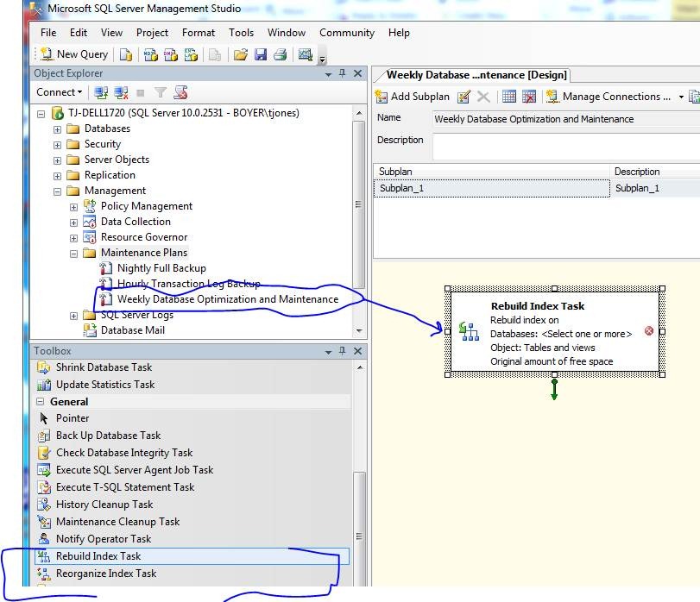The image size is (700, 602).
Task: Click the plan Description text box
Action: pos(566,147)
